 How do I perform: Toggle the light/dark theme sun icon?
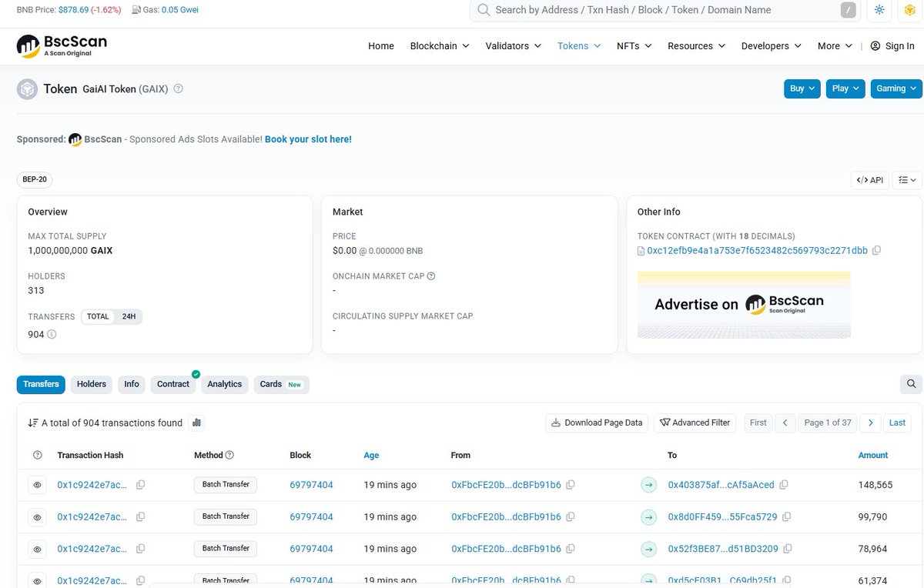pos(879,10)
